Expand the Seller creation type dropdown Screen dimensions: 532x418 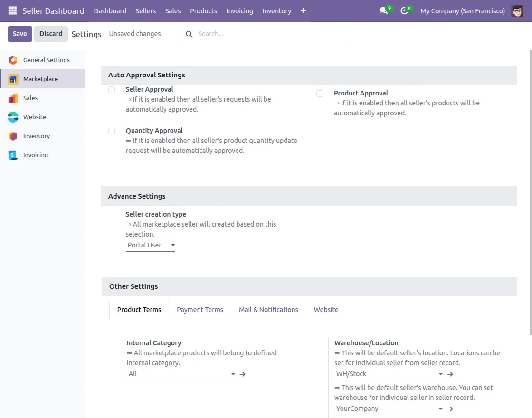(x=151, y=245)
